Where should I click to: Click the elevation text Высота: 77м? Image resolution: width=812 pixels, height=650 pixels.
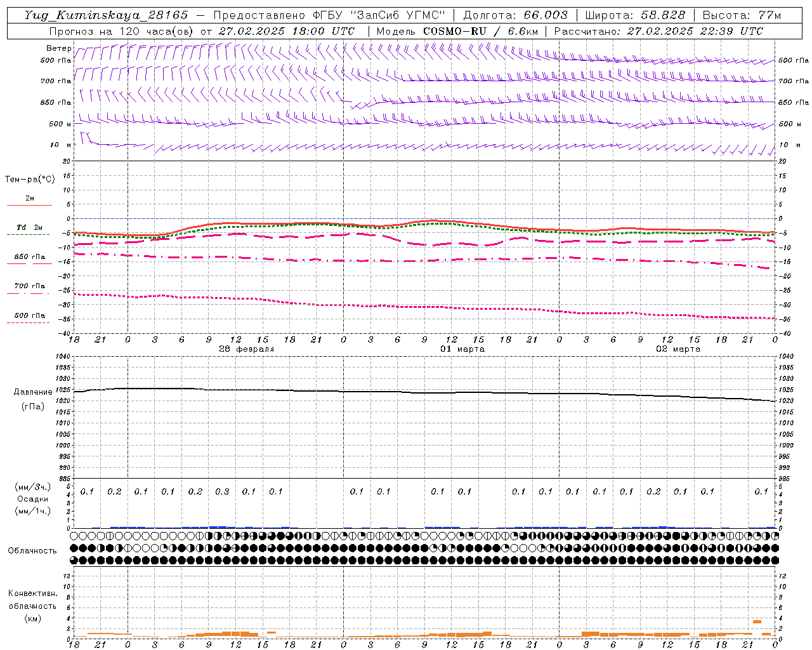[742, 15]
